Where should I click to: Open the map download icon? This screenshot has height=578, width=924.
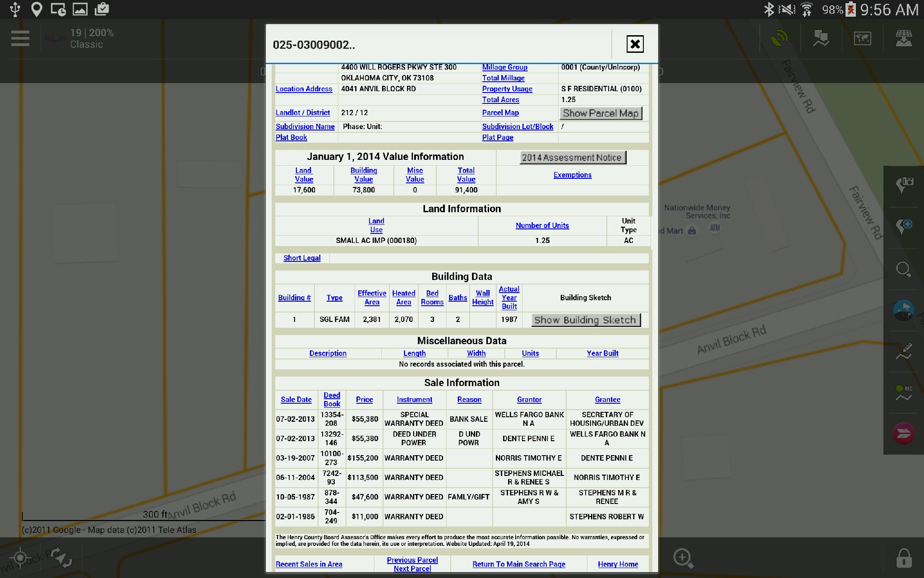[x=904, y=38]
